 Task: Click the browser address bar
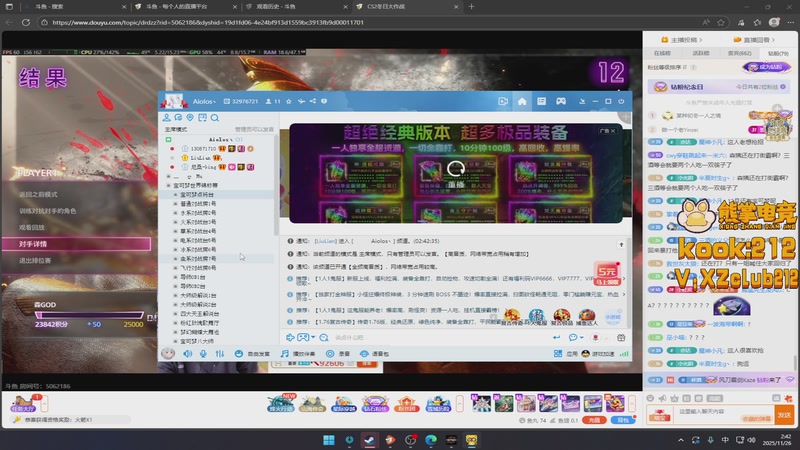(x=372, y=22)
